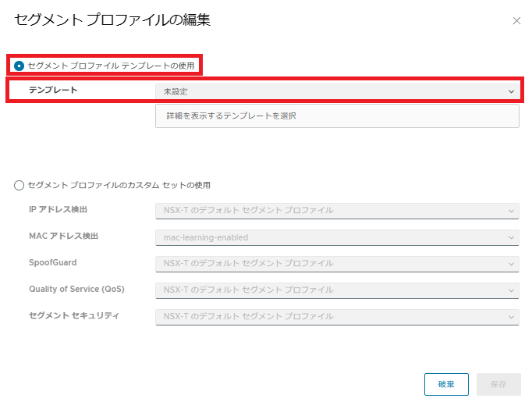The height and width of the screenshot is (409, 532).
Task: Open the mac-learning-enabled dropdown
Action: click(x=335, y=237)
